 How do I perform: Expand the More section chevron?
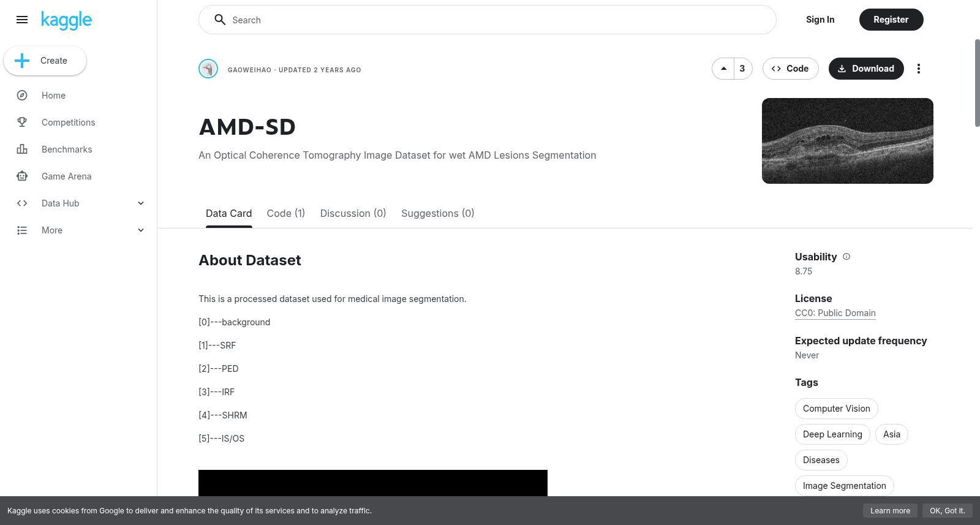click(x=141, y=230)
